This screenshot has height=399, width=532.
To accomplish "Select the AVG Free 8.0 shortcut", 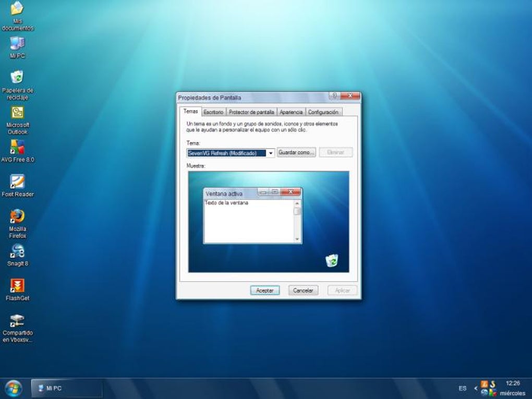I will (17, 151).
